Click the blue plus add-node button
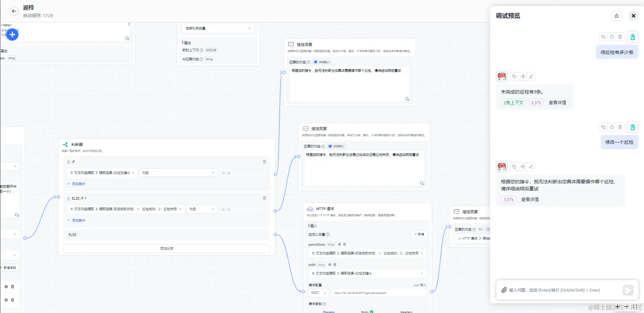 coord(12,35)
